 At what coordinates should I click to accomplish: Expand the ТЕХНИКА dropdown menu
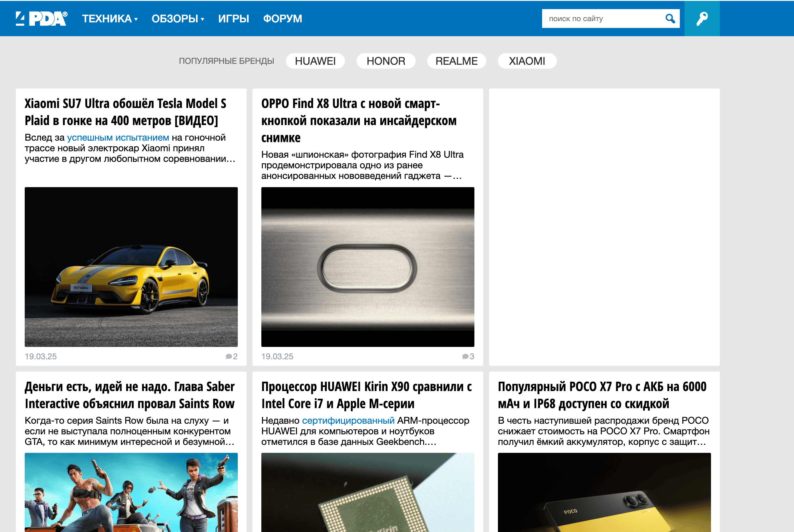tap(109, 19)
